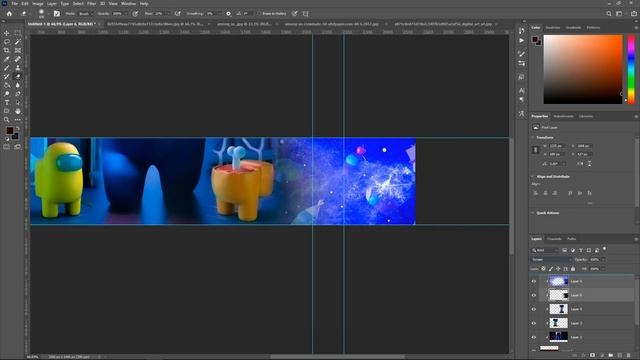The width and height of the screenshot is (640, 360).
Task: Collapse the Quick Actions section
Action: 532,213
